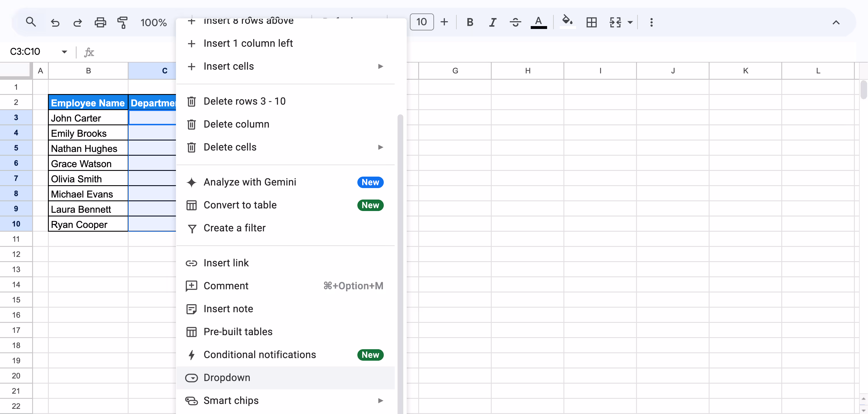Choose Delete rows 3 - 10
The image size is (868, 414).
tap(244, 101)
